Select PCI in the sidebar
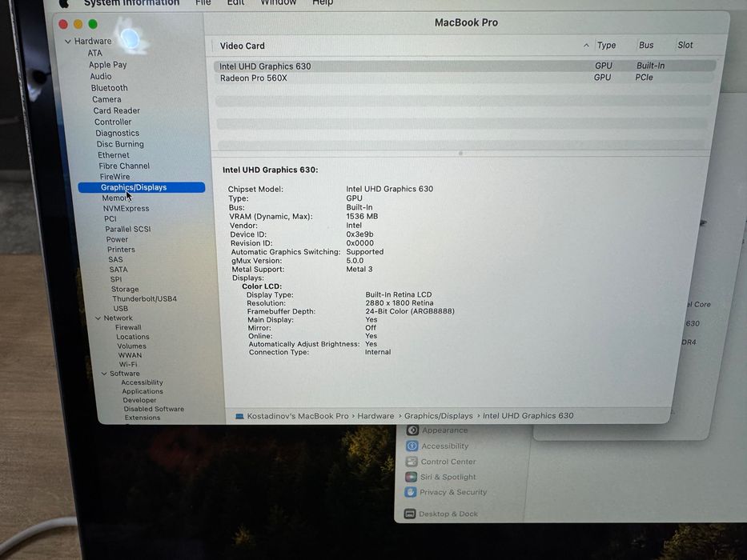The height and width of the screenshot is (560, 747). [x=110, y=219]
